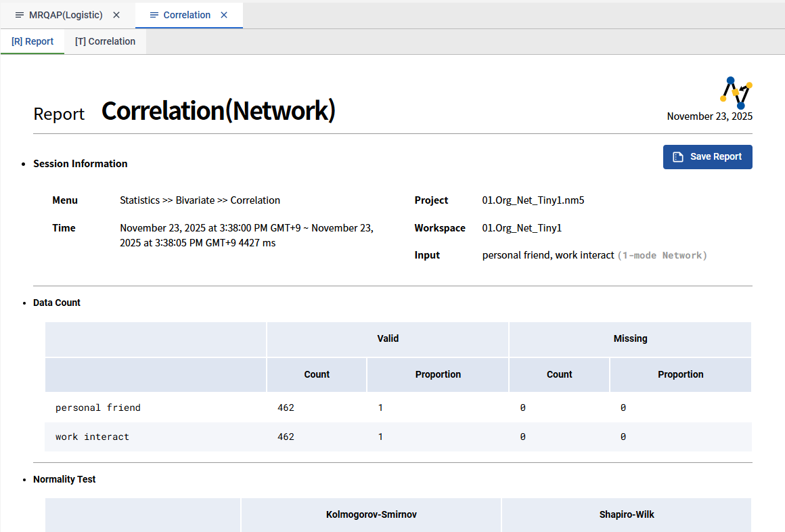Select the personal friend row label
This screenshot has width=785, height=532.
pos(98,407)
